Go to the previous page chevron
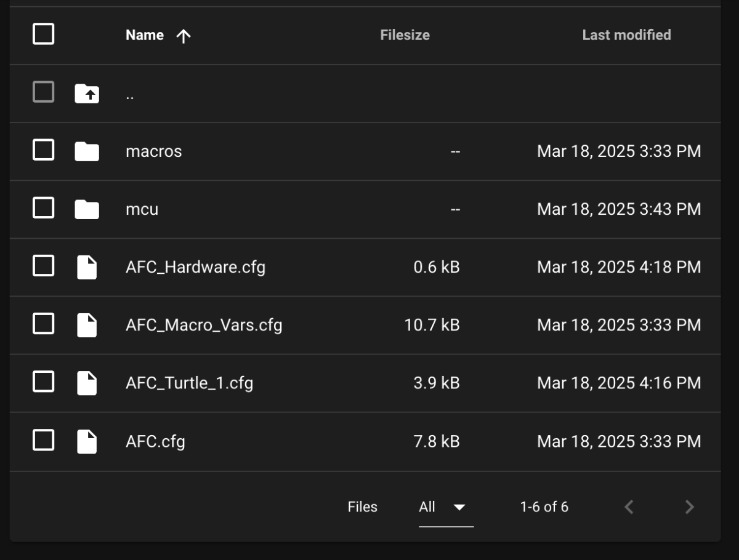 point(629,507)
